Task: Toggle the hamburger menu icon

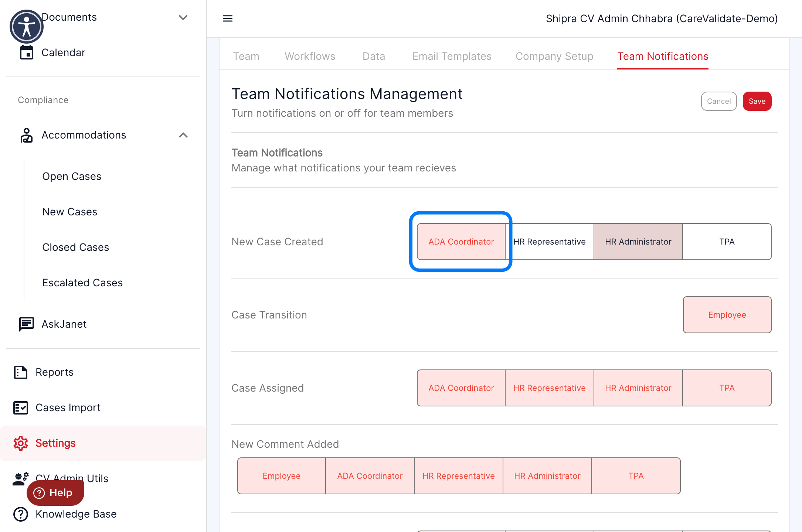Action: tap(228, 18)
